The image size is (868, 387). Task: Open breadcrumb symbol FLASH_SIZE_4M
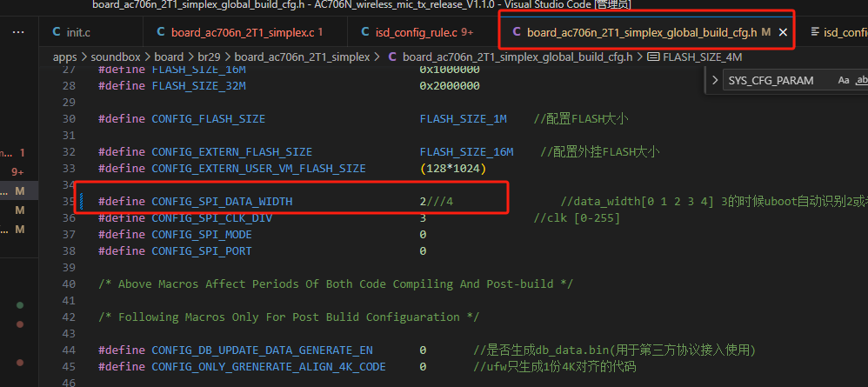(702, 57)
